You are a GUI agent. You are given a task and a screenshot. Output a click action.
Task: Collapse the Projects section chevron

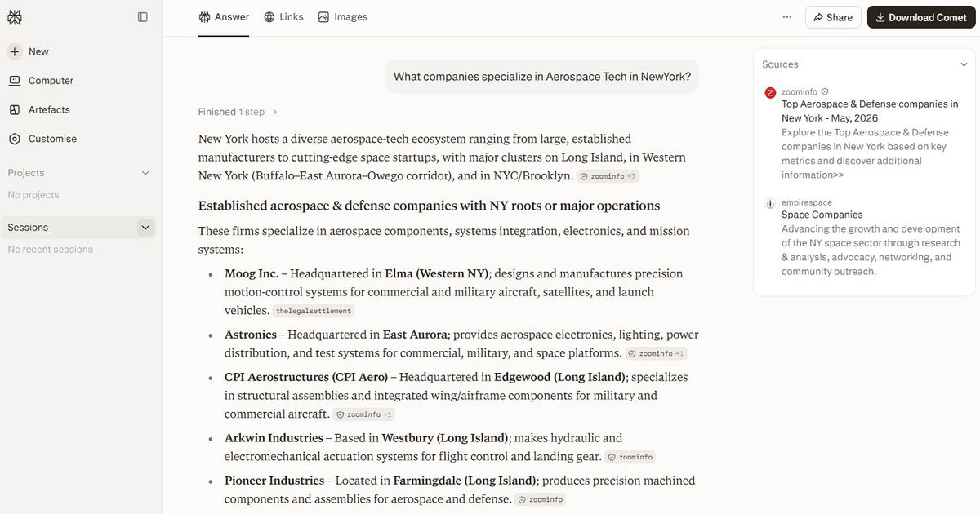[x=145, y=173]
